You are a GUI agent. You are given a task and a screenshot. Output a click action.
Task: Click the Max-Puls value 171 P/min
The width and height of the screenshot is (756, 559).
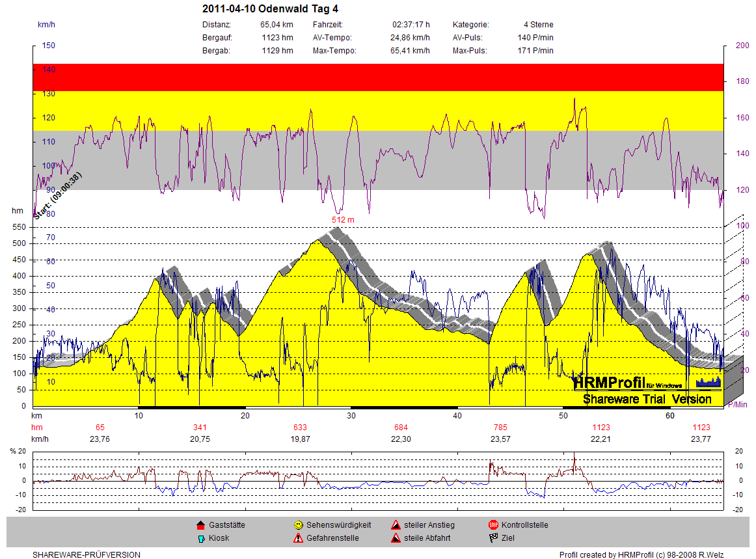pos(535,51)
